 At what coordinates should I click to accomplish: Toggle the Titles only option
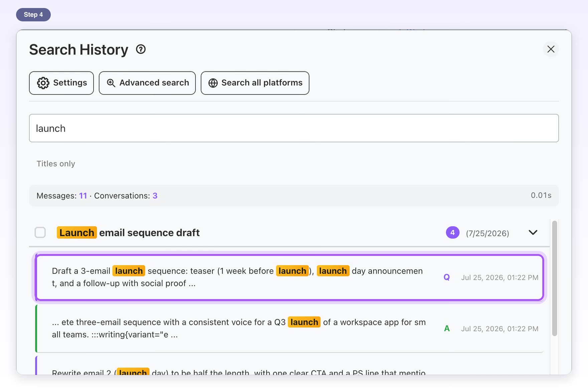[56, 164]
